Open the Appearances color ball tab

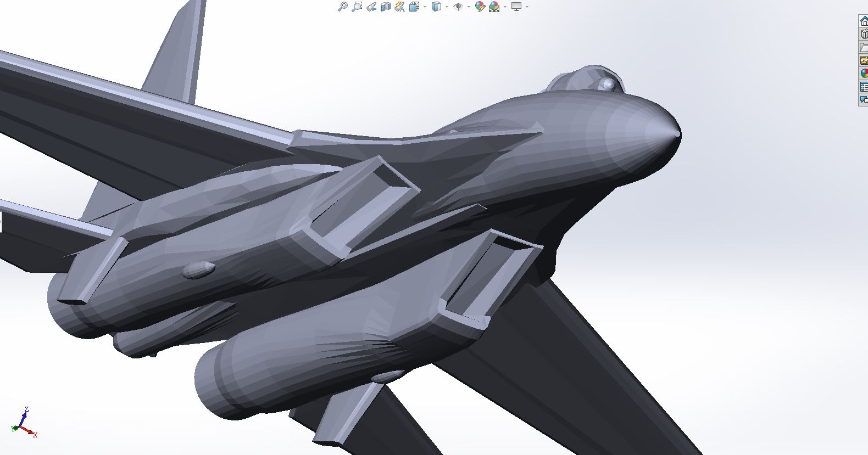(x=864, y=74)
